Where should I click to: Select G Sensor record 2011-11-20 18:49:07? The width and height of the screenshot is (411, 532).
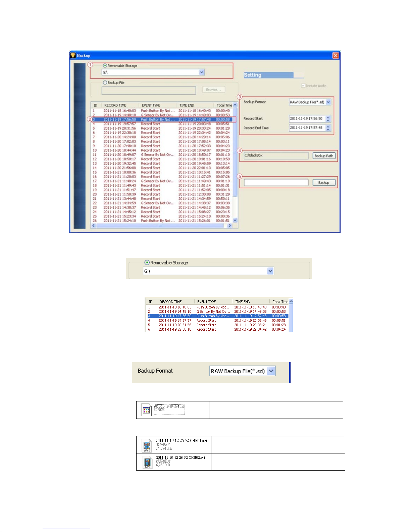[162, 155]
